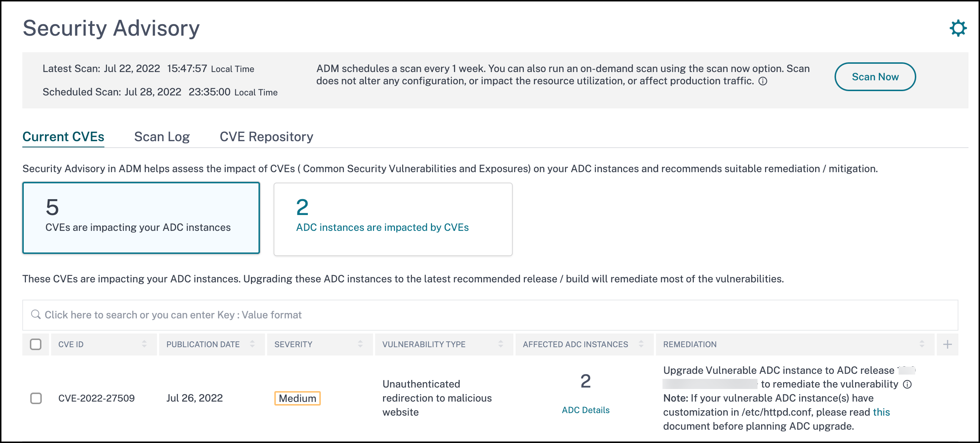Click the Unauthenticated redirection vulnerability text
Viewport: 980px width, 443px height.
tap(437, 398)
